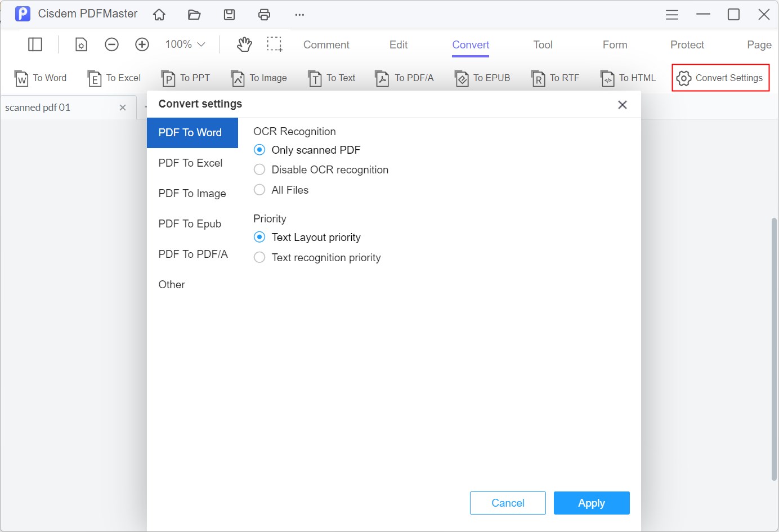This screenshot has width=779, height=532.
Task: Click the Print icon
Action: (x=264, y=15)
